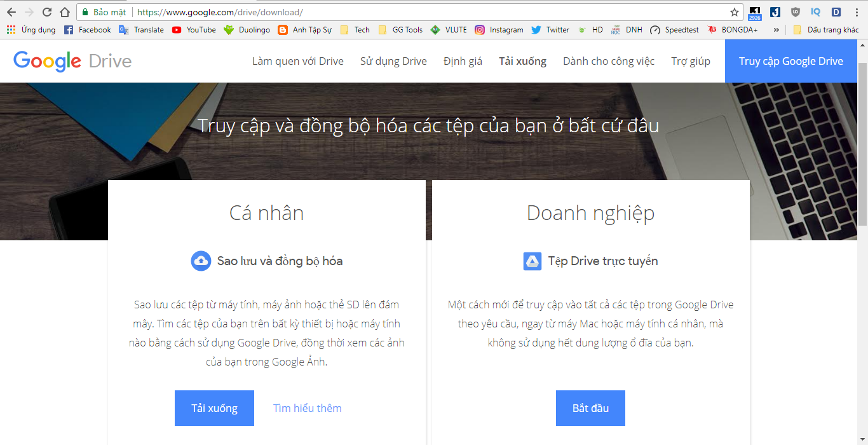Viewport: 868px width, 445px height.
Task: Open the BONGDA+ bookmark
Action: click(x=732, y=30)
